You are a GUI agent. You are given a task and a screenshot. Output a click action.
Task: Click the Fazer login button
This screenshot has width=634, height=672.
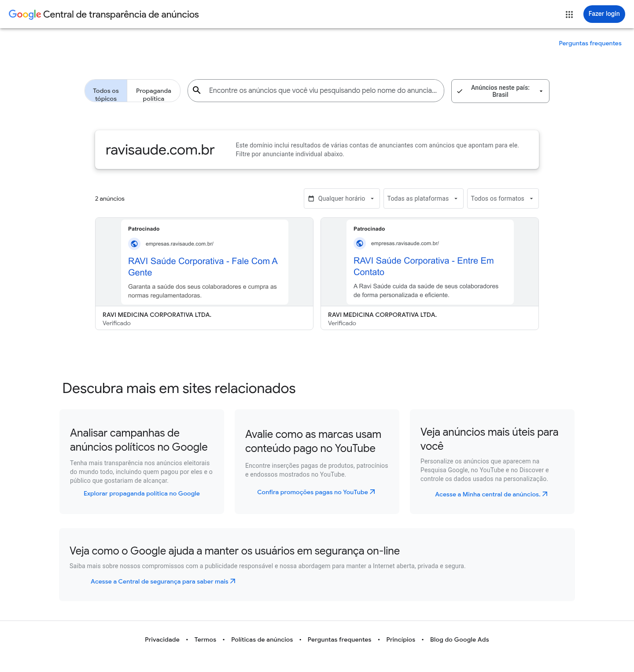coord(604,14)
